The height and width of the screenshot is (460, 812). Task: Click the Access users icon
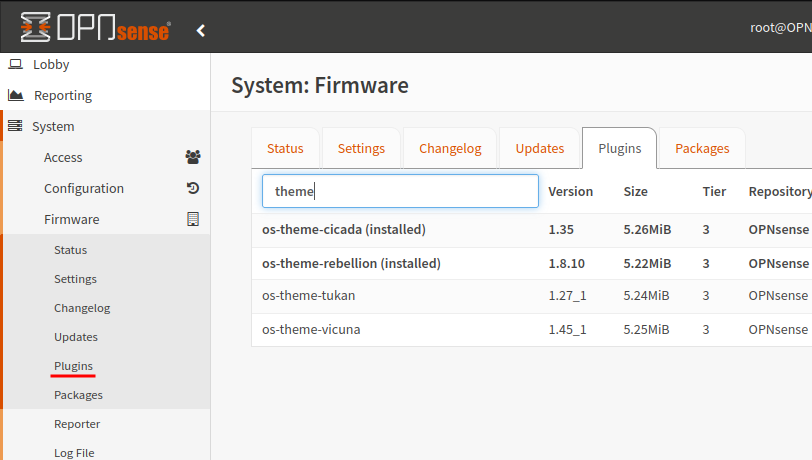point(193,157)
